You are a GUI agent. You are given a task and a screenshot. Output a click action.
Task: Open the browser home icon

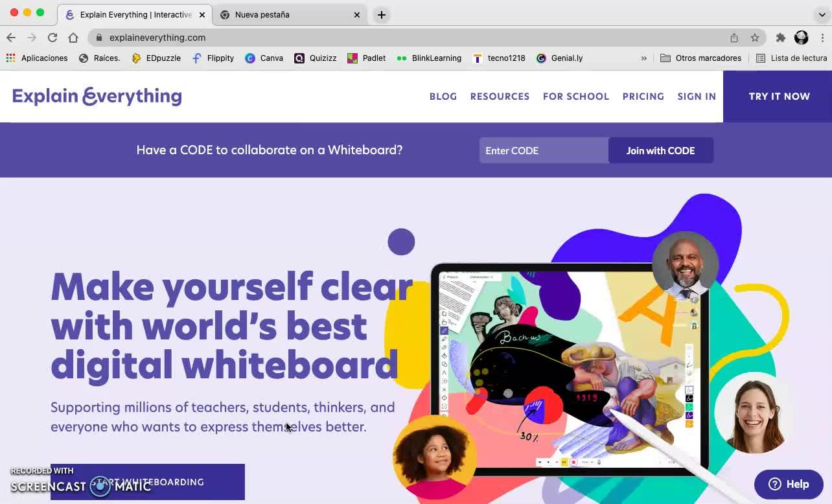tap(73, 38)
